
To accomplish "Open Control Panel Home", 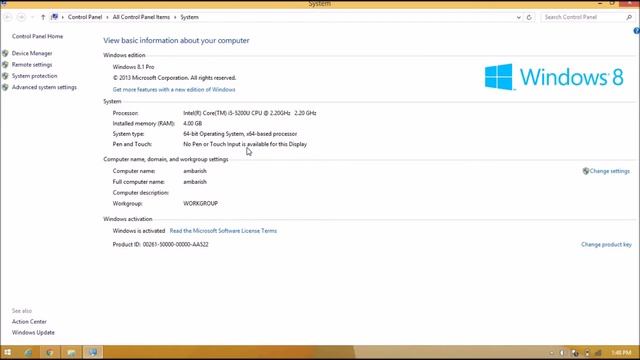I will click(38, 36).
